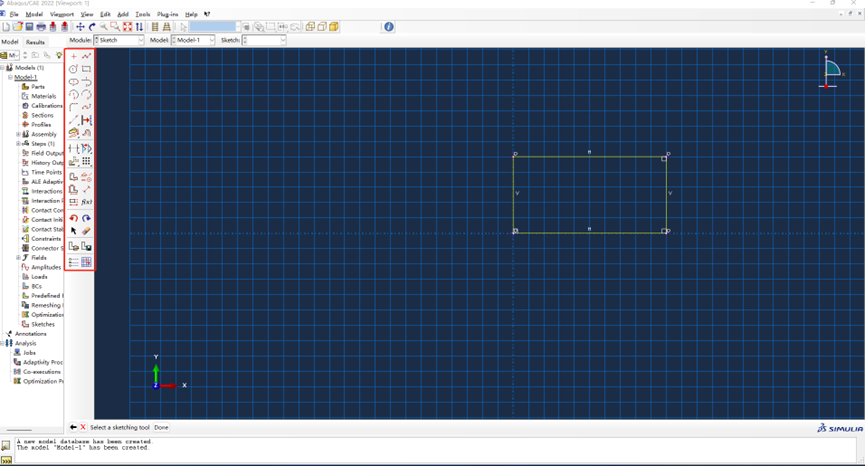Click the Add Sketch from file icon
Viewport: 865px width, 466px height.
coord(73,247)
